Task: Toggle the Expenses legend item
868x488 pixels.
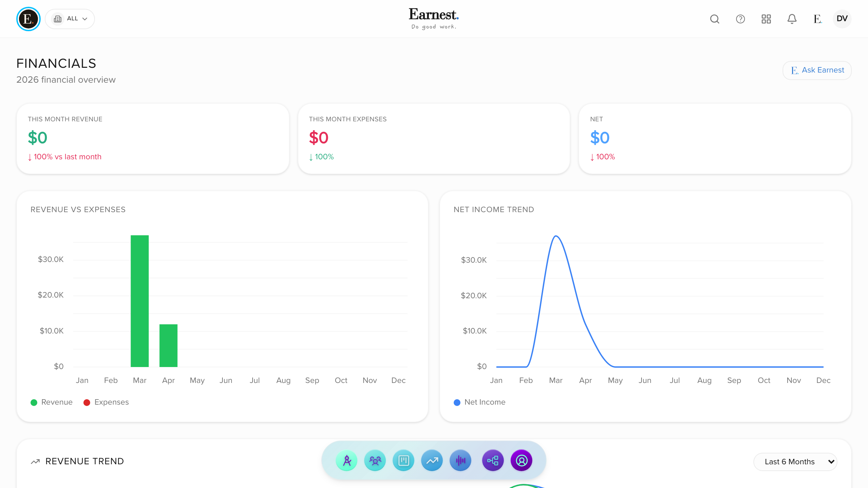Action: pyautogui.click(x=106, y=402)
